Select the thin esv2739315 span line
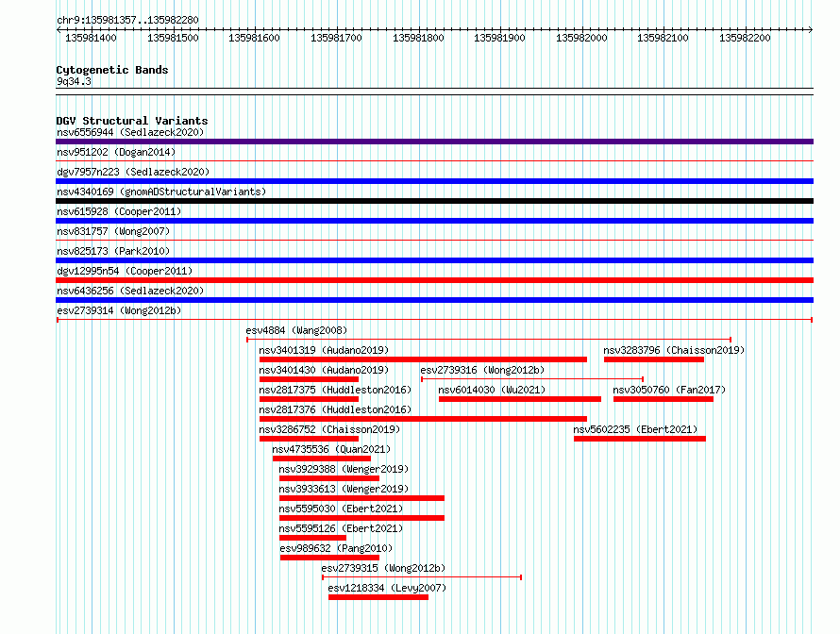The width and height of the screenshot is (840, 634). coord(422,577)
